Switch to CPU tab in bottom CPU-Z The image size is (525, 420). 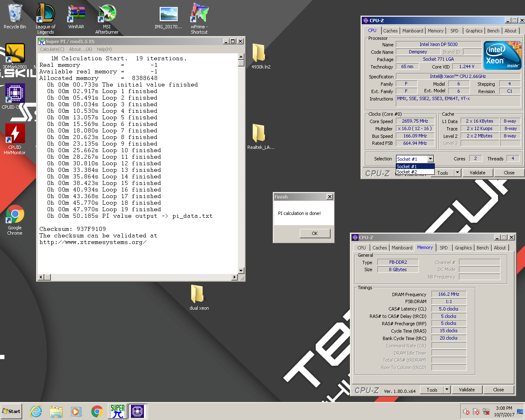pos(361,248)
